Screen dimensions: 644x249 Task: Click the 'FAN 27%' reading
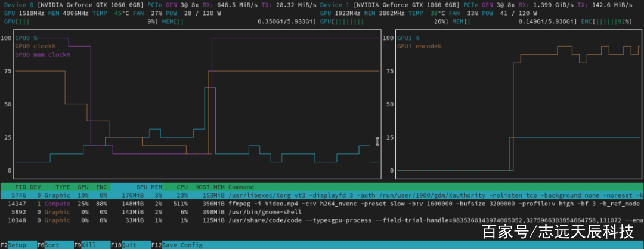click(147, 13)
